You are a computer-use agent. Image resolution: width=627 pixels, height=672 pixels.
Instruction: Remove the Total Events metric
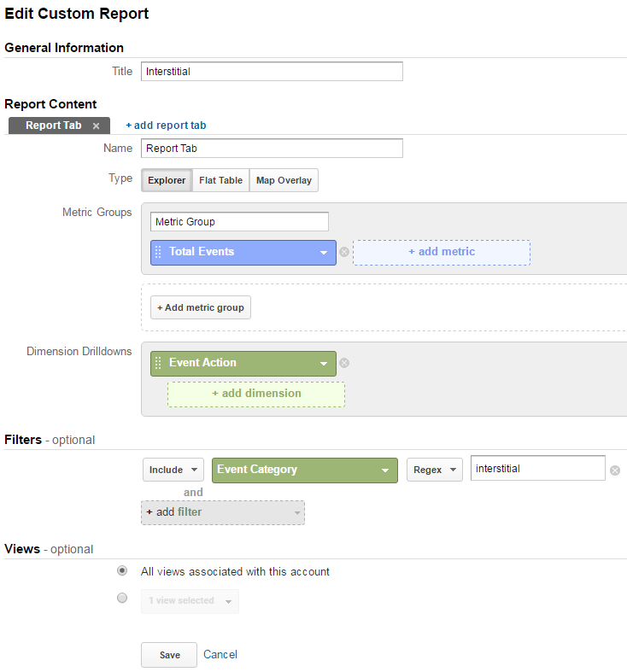[344, 252]
